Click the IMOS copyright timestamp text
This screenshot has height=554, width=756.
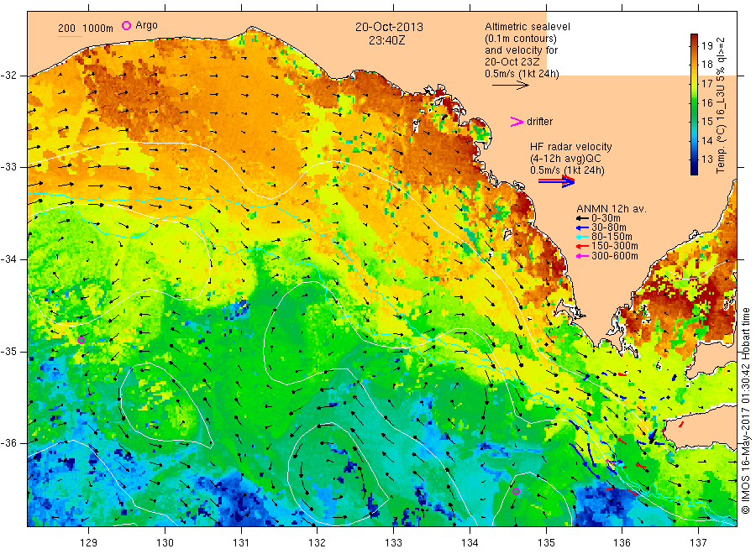click(745, 411)
